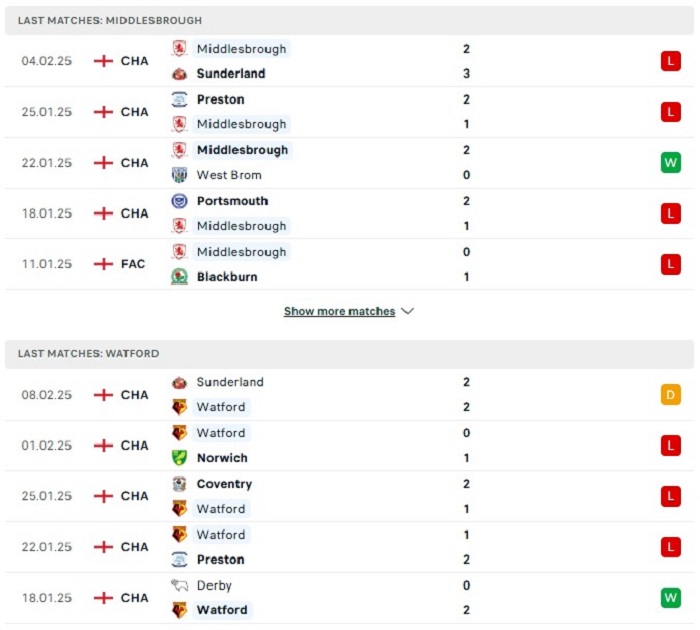Click the Blackburn club crest
Image resolution: width=700 pixels, height=630 pixels.
click(179, 277)
